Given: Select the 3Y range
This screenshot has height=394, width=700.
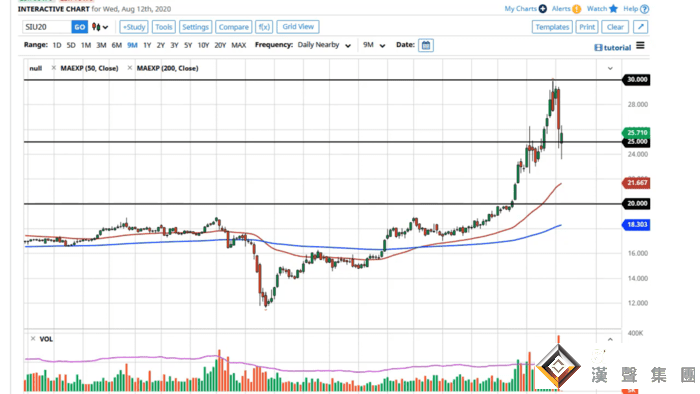Looking at the screenshot, I should 174,45.
